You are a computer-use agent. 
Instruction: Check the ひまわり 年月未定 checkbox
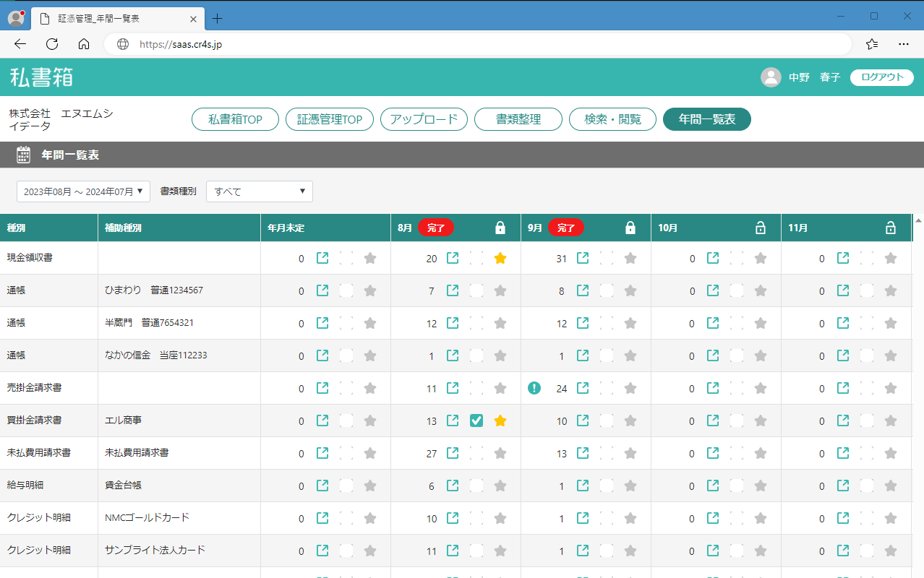click(x=346, y=290)
